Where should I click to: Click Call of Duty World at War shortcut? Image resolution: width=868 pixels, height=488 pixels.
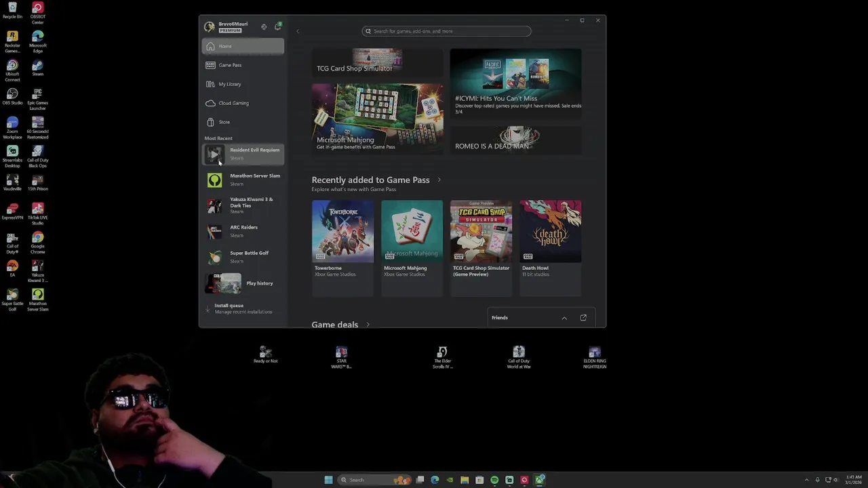(x=519, y=358)
